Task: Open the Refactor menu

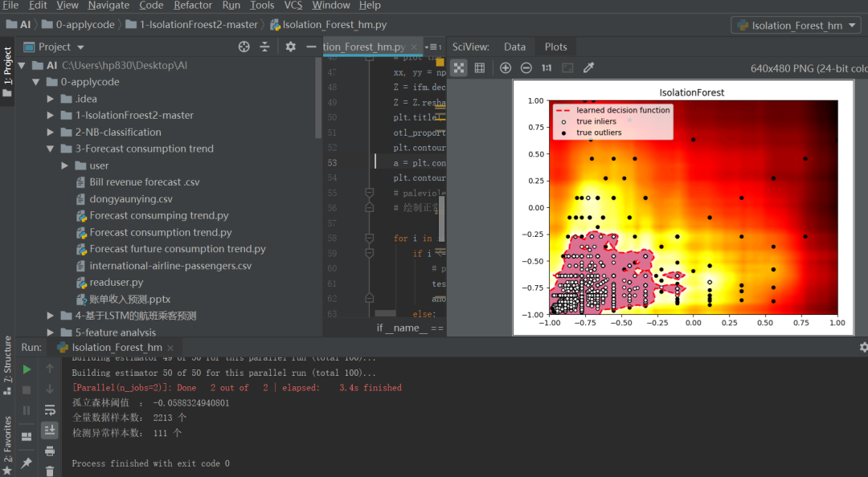Action: point(193,5)
